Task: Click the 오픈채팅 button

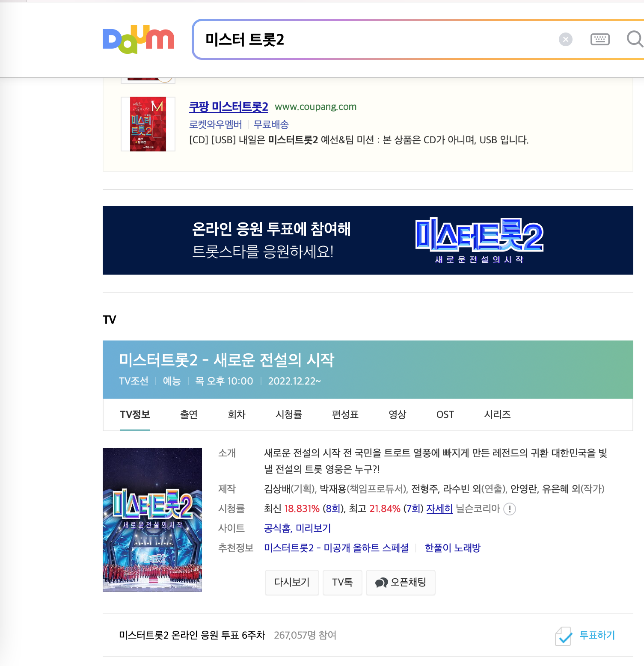Action: pos(401,582)
